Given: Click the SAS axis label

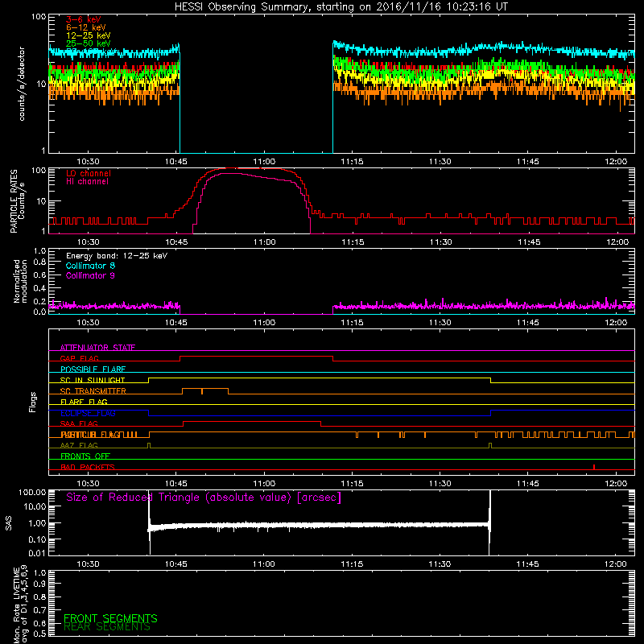Looking at the screenshot, I should (9, 522).
